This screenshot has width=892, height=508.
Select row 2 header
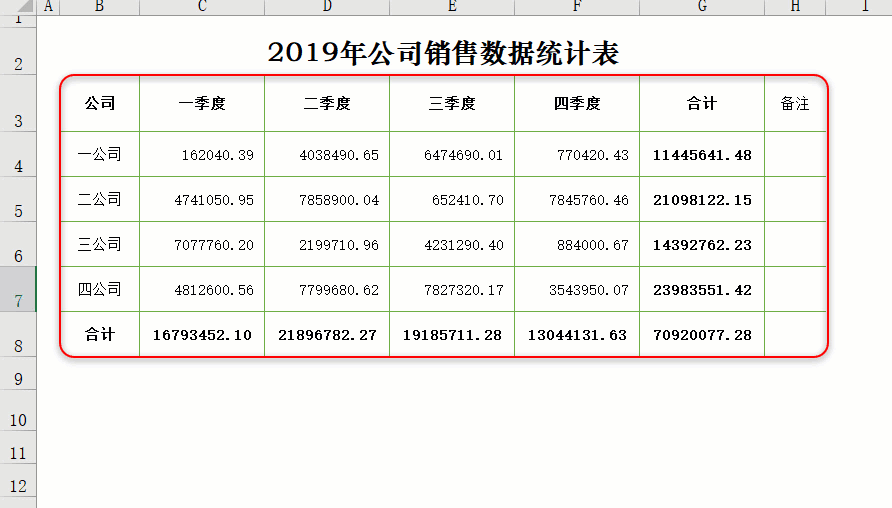click(18, 51)
